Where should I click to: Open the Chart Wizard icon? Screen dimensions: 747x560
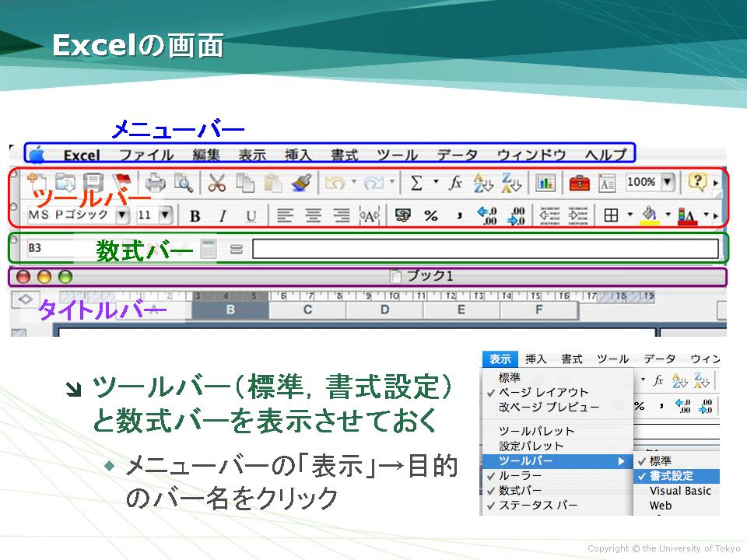(545, 182)
